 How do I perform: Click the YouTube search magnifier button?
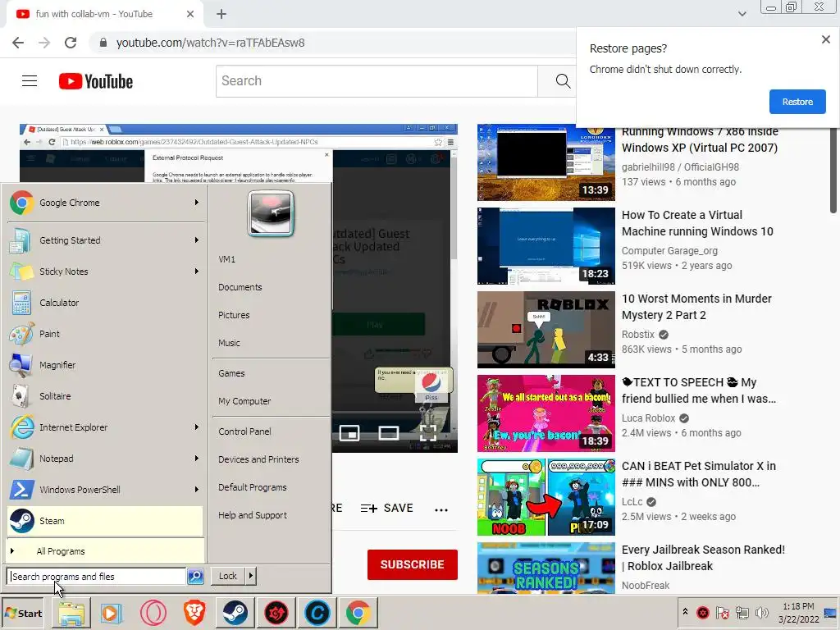(563, 81)
